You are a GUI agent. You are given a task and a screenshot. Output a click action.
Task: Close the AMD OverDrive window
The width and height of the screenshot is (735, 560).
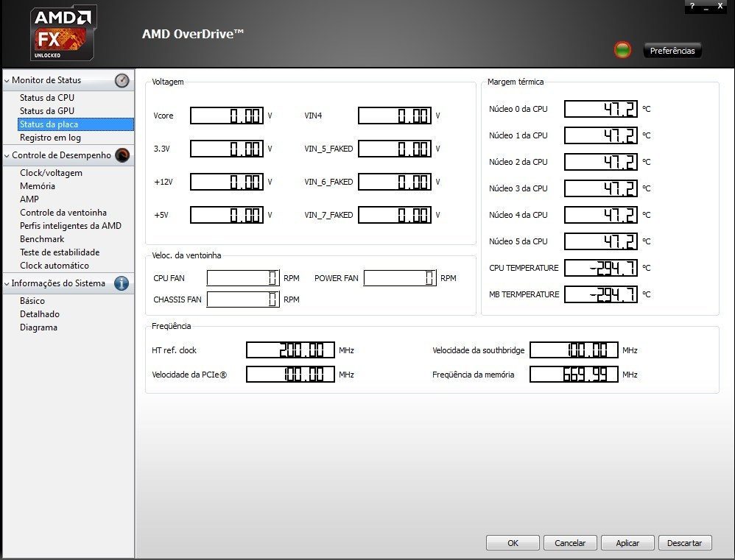click(x=720, y=6)
